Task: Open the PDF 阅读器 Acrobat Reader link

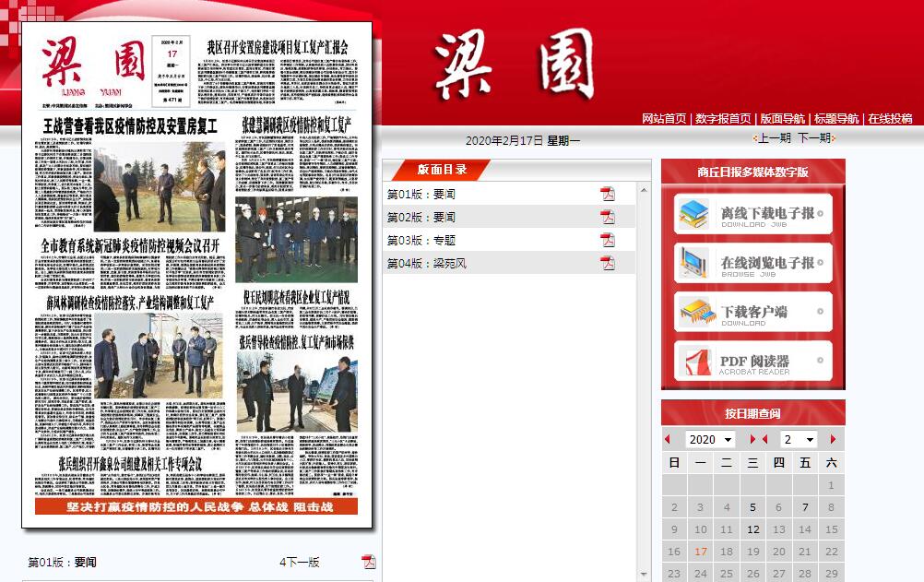Action: point(752,362)
